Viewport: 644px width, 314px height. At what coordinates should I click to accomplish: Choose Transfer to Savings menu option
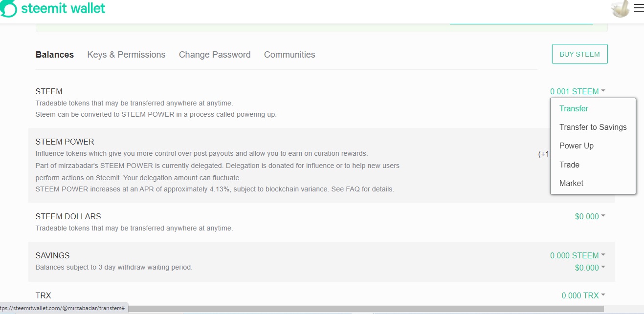[593, 127]
